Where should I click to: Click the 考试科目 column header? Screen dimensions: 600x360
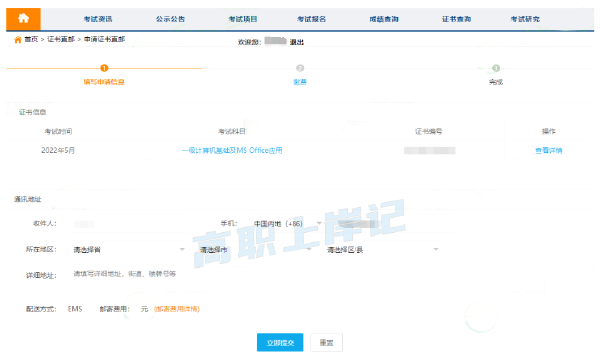tap(232, 132)
